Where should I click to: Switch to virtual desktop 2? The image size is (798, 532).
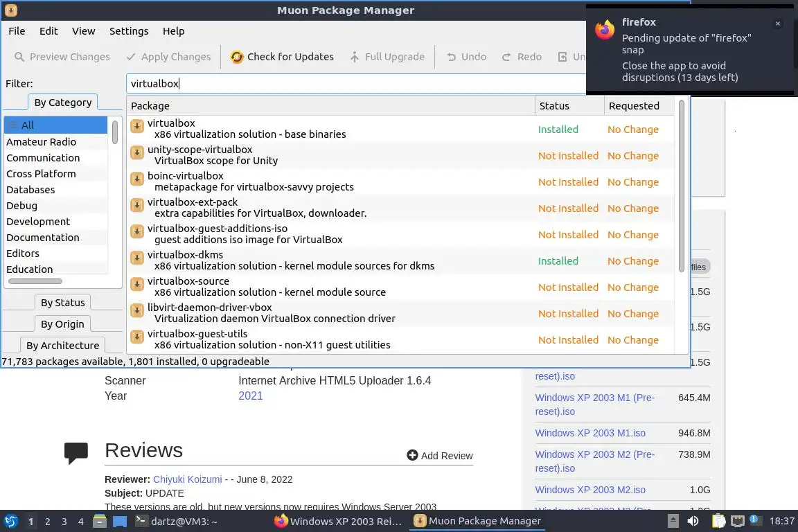tap(47, 522)
